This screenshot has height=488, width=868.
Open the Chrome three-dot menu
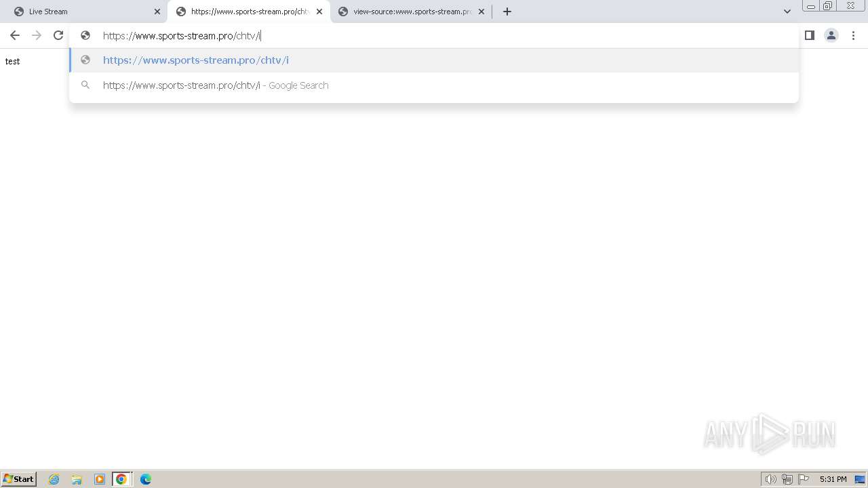(x=853, y=35)
